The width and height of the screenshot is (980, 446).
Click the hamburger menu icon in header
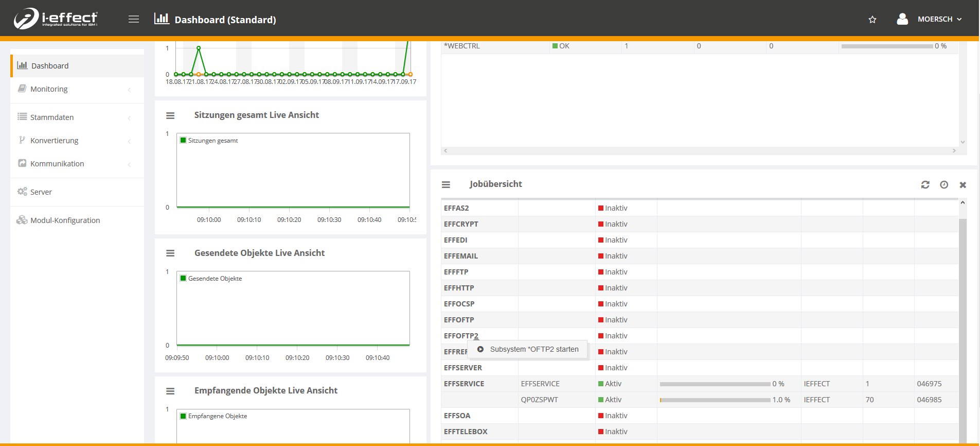coord(134,20)
